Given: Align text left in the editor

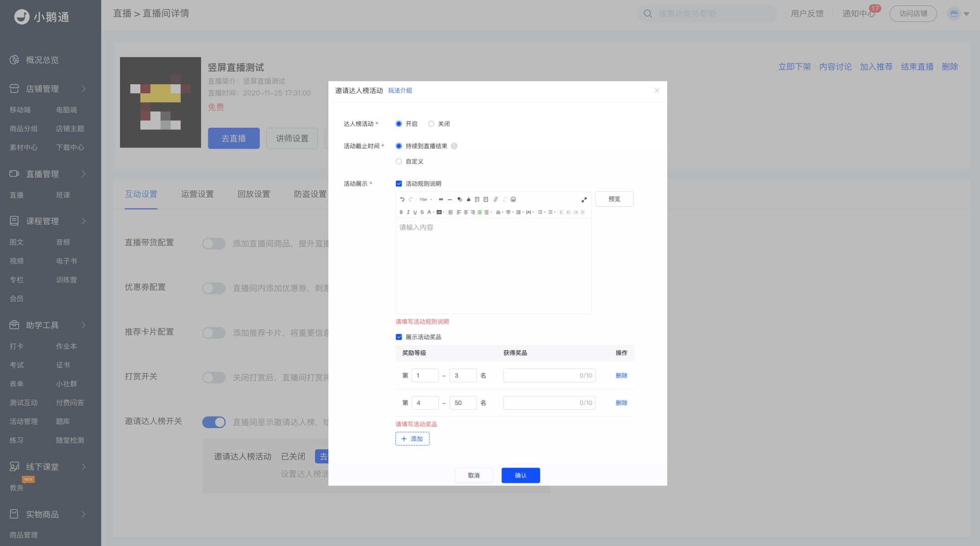Looking at the screenshot, I should pos(459,212).
